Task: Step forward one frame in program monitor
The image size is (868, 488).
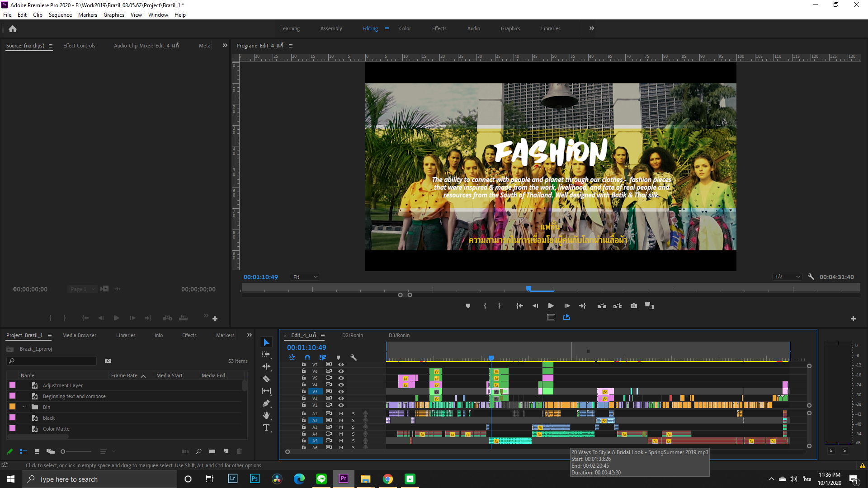Action: pos(567,306)
